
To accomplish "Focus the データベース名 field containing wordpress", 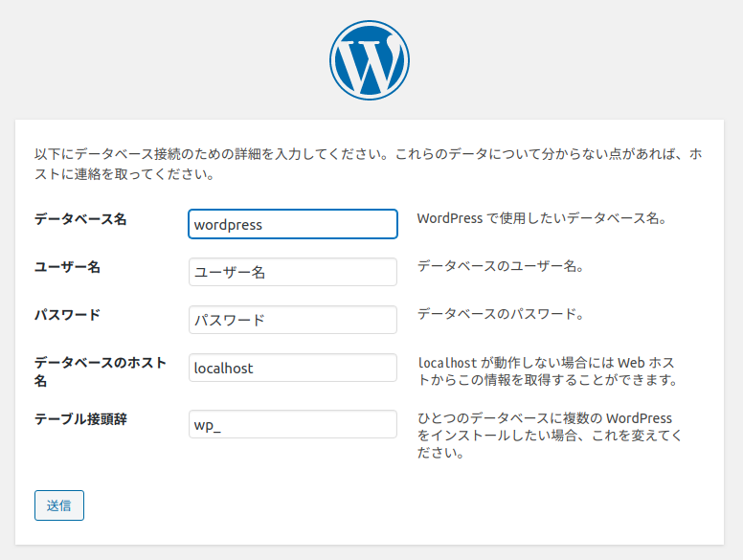I will [293, 224].
